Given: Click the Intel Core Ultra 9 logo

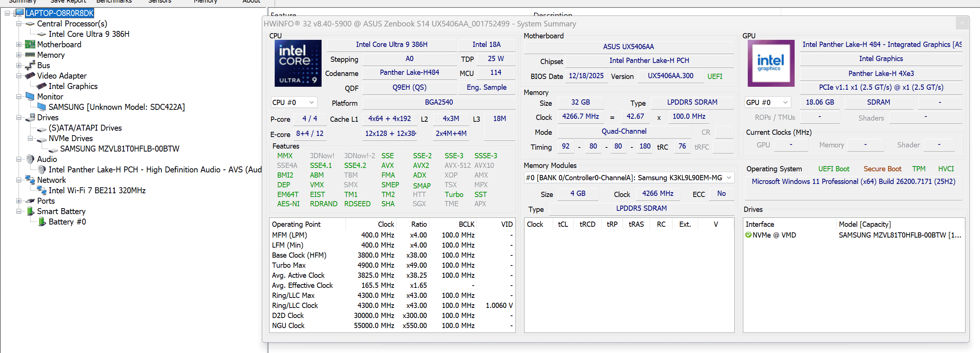Looking at the screenshot, I should 298,63.
